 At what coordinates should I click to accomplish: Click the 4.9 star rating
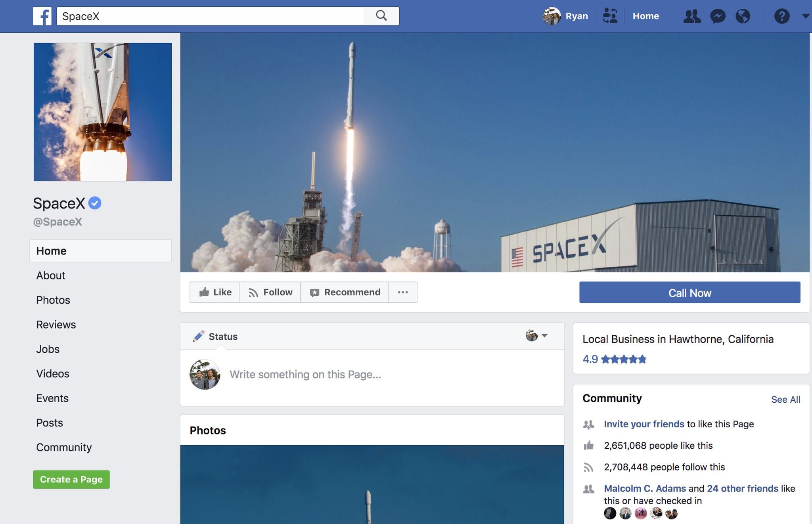[x=614, y=359]
